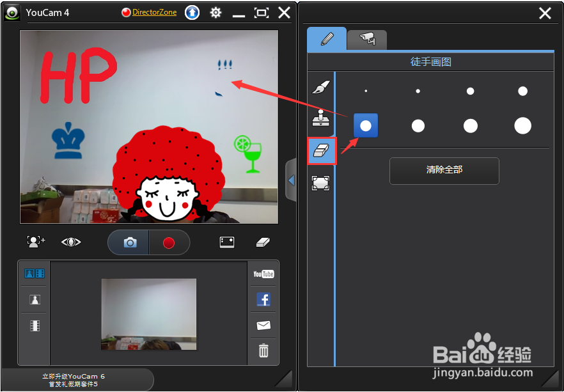Toggle the eye tracking effect icon
This screenshot has width=564, height=392.
[71, 242]
